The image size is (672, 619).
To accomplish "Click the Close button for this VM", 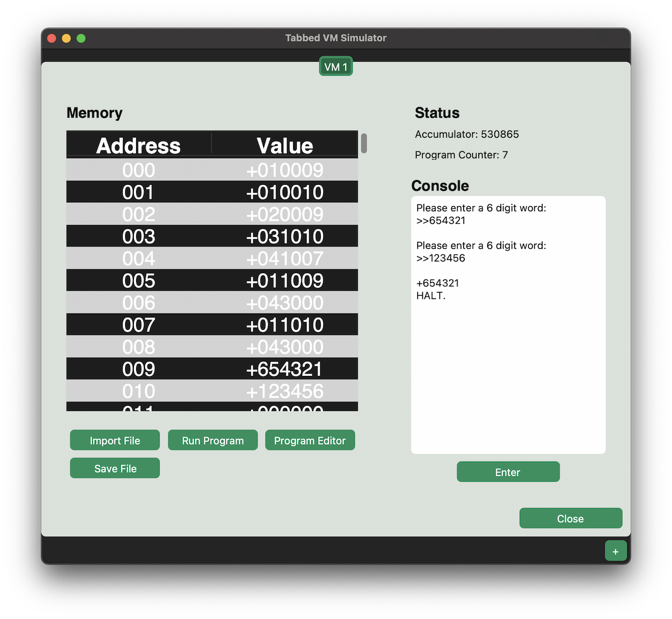I will pyautogui.click(x=571, y=518).
